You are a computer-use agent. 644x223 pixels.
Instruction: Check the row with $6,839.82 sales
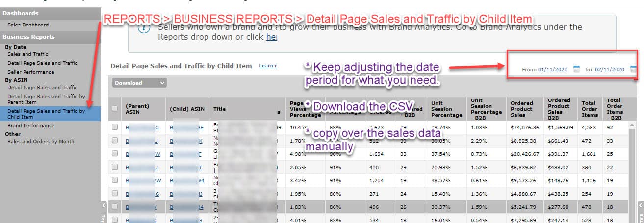point(115,167)
